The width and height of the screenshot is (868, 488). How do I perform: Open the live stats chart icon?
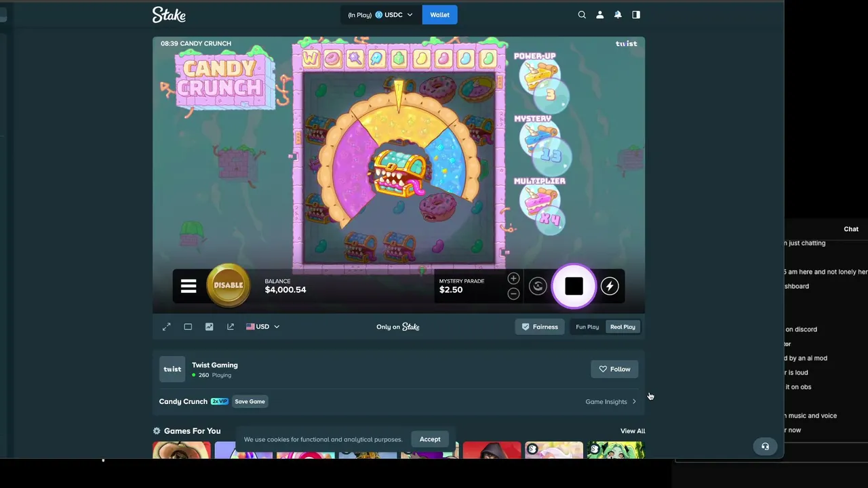pyautogui.click(x=209, y=327)
